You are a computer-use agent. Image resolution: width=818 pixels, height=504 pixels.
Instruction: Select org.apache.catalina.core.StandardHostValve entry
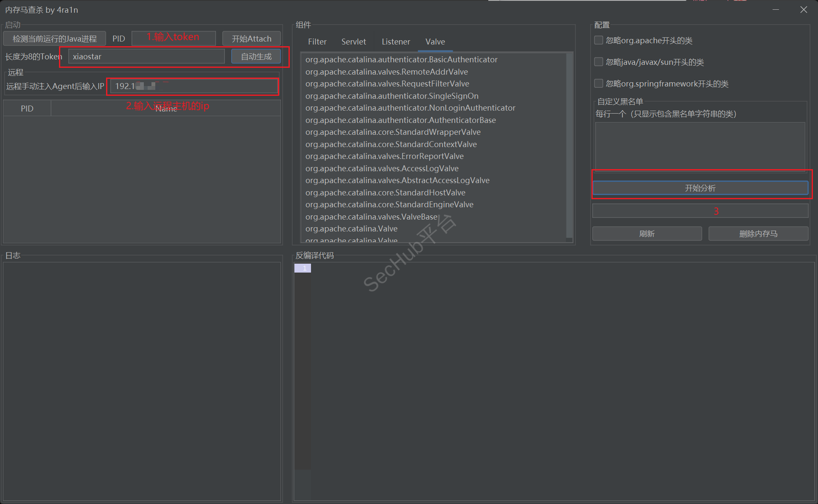click(385, 192)
